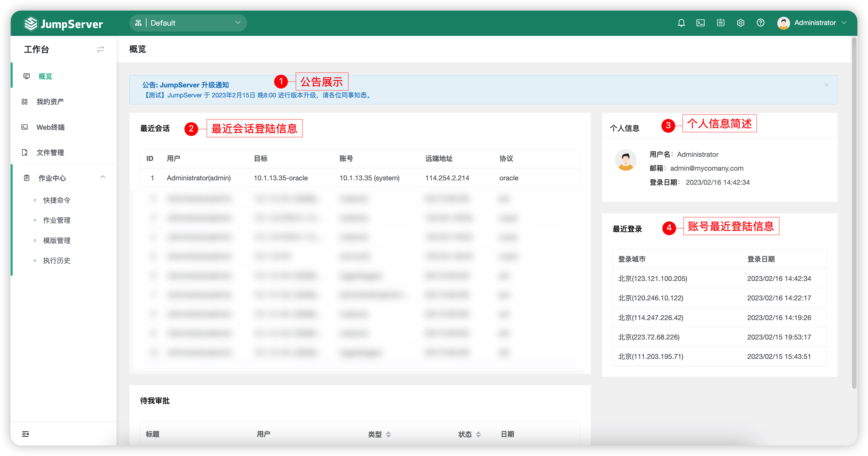The width and height of the screenshot is (868, 456).
Task: Open Web终端 in the sidebar
Action: click(x=50, y=127)
